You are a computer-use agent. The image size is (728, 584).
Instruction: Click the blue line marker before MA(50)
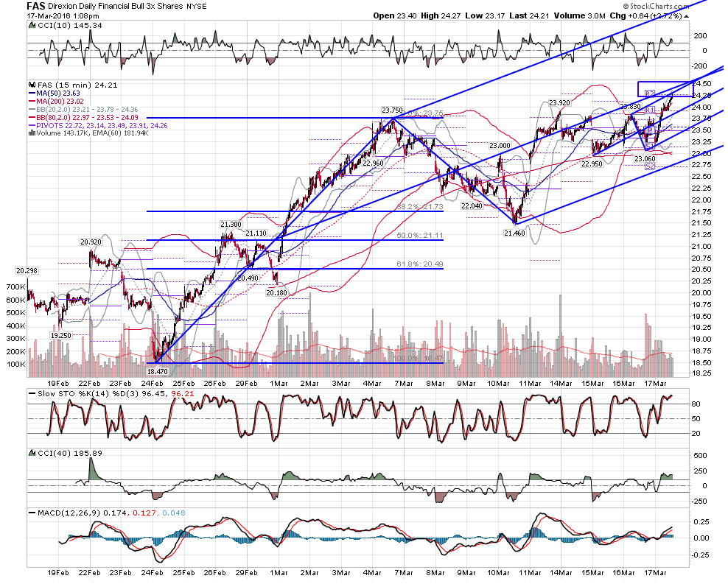32,94
